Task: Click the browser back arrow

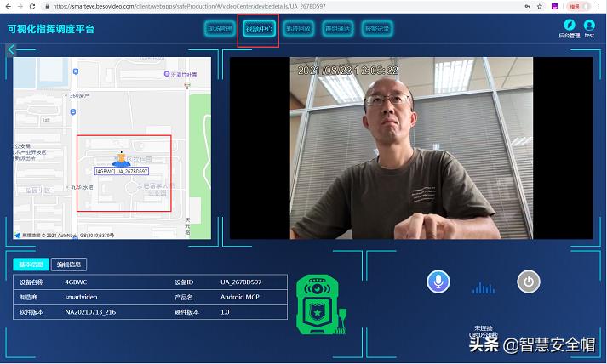Action: point(7,5)
